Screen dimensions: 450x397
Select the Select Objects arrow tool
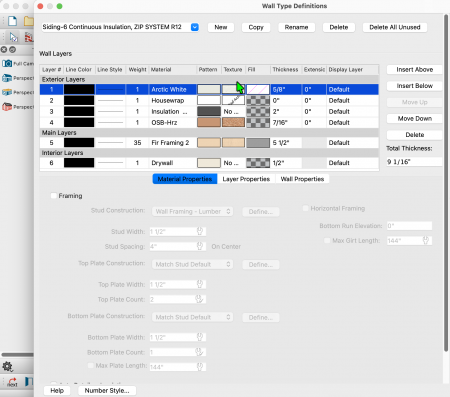(14, 37)
